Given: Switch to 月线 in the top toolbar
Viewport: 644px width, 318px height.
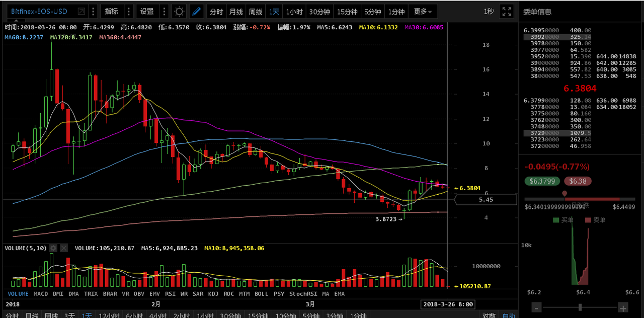Looking at the screenshot, I should [x=235, y=12].
